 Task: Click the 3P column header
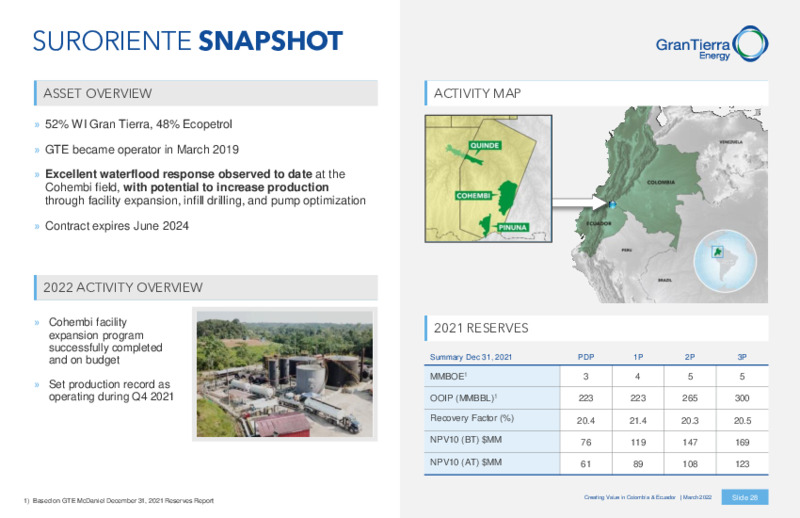coord(742,357)
